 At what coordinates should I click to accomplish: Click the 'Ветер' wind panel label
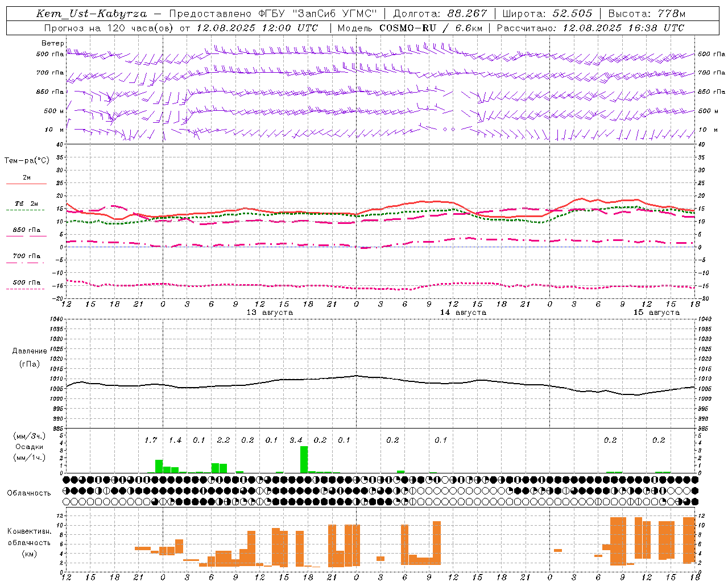pyautogui.click(x=53, y=43)
